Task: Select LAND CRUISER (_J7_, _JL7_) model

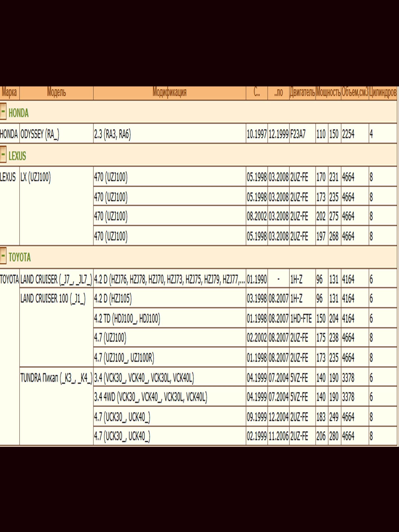Action: (x=56, y=279)
